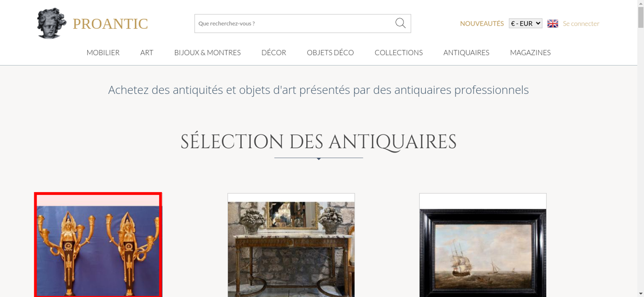Click the UK flag language icon
This screenshot has width=644, height=297.
[553, 23]
